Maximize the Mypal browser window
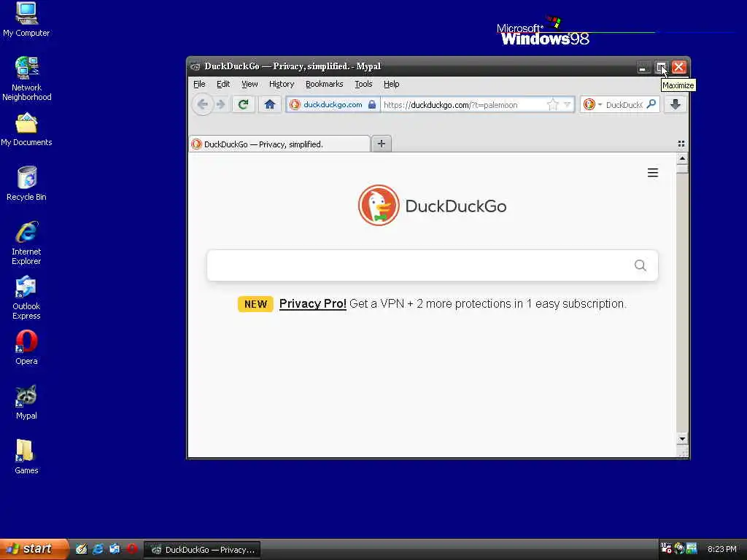Screen dimensions: 747x560 661,67
